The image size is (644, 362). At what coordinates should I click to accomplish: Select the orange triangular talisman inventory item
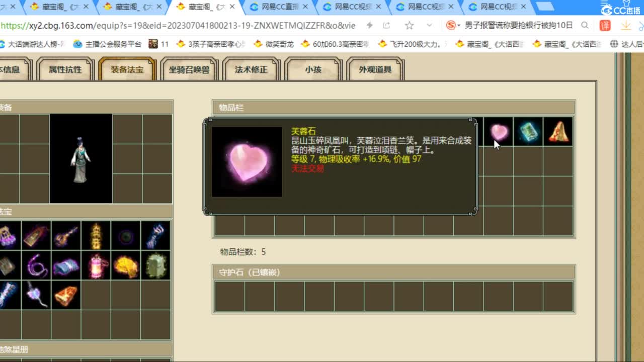coord(558,132)
